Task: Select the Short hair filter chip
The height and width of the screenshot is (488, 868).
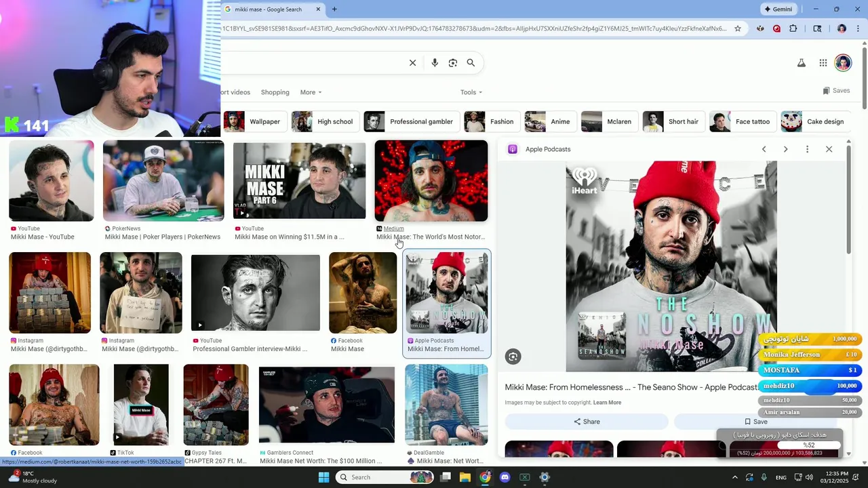Action: point(674,121)
